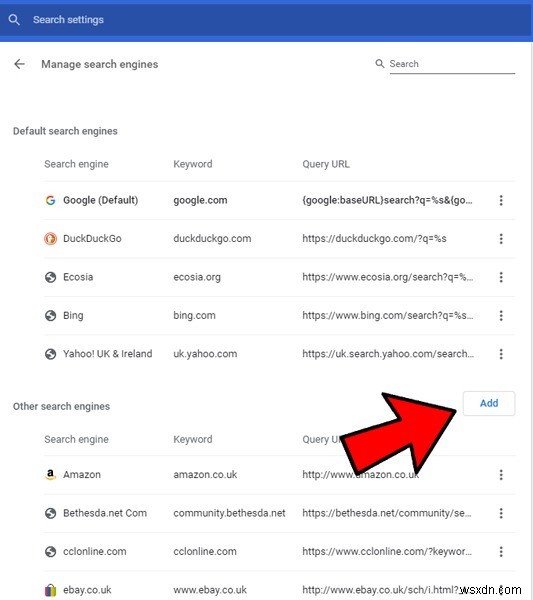Select the cclonline.com engine name
The width and height of the screenshot is (533, 600).
[x=95, y=551]
